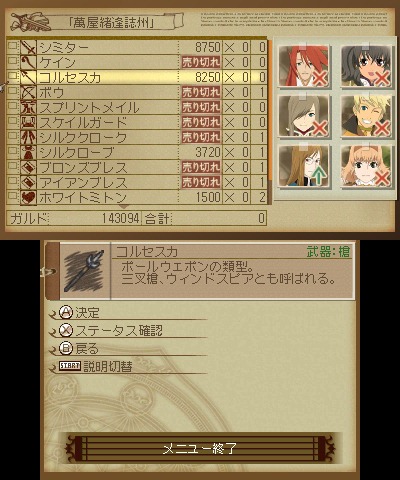Click the mitten icon beside ホワイトミトン
400x480 pixels.
coord(28,197)
